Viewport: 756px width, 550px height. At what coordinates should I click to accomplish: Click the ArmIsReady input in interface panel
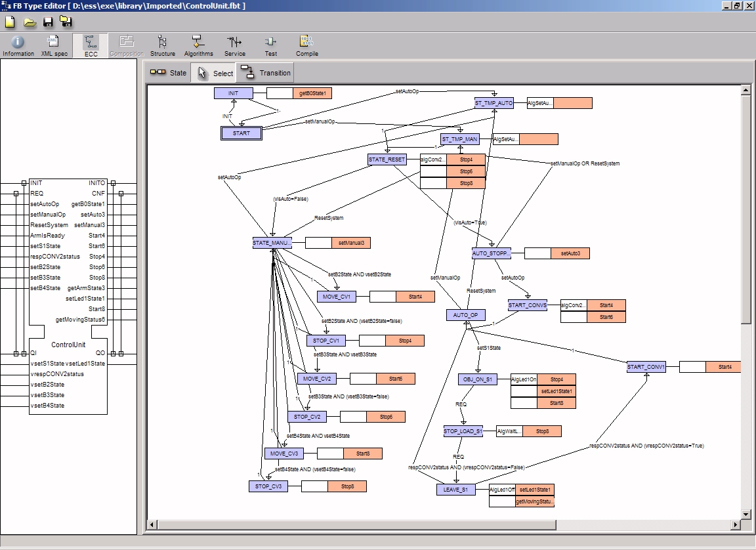tap(47, 236)
